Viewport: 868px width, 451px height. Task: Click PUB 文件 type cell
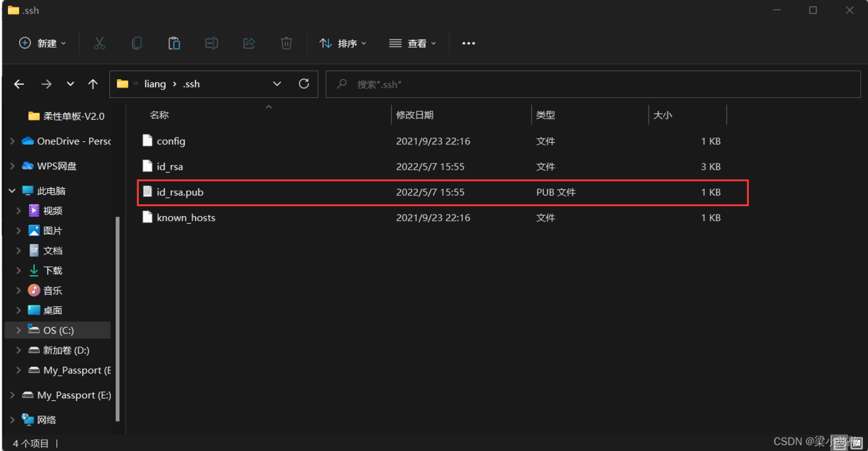(556, 192)
